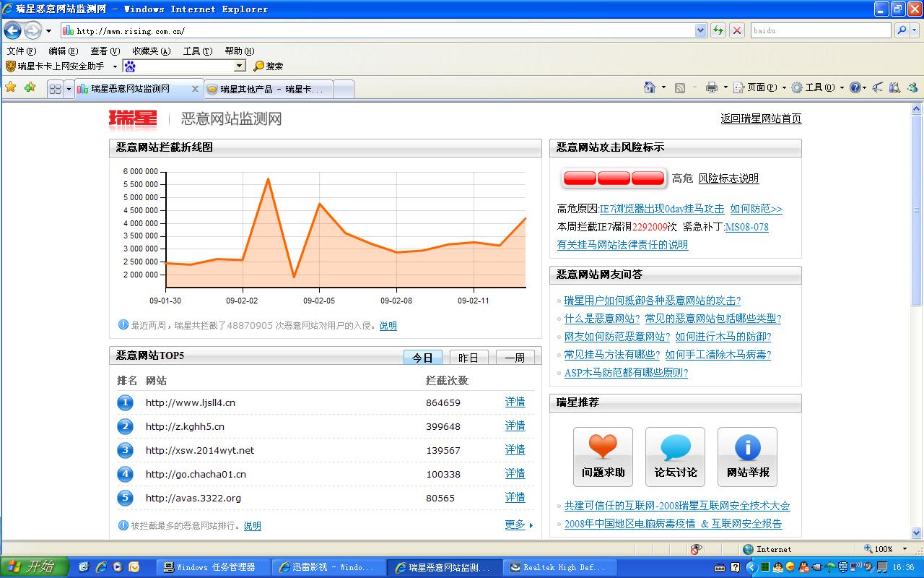Click the 网站举报 info icon

[x=747, y=457]
